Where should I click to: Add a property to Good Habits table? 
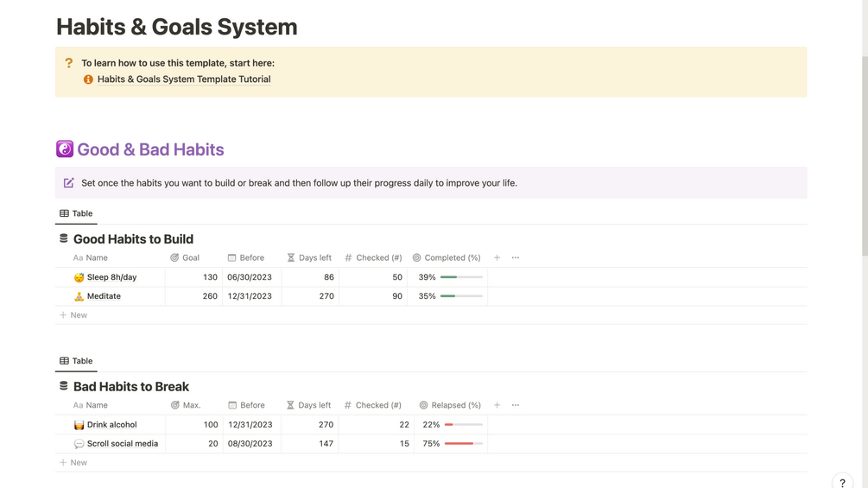click(497, 257)
